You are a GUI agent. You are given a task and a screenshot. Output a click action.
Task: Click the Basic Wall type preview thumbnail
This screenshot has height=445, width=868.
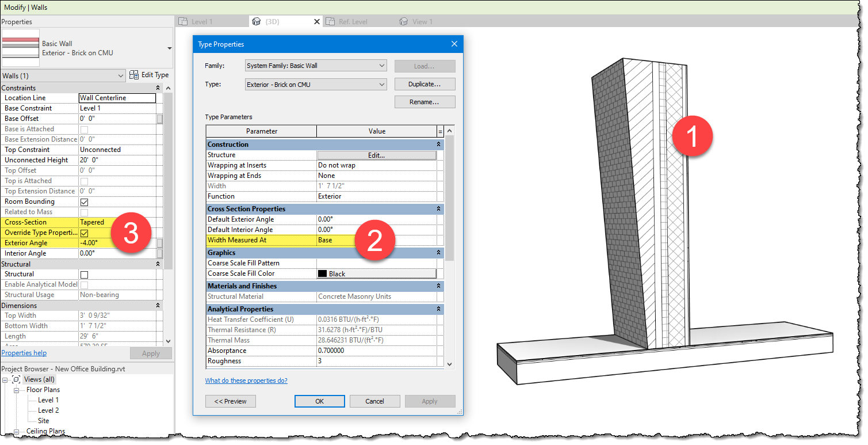click(x=20, y=48)
